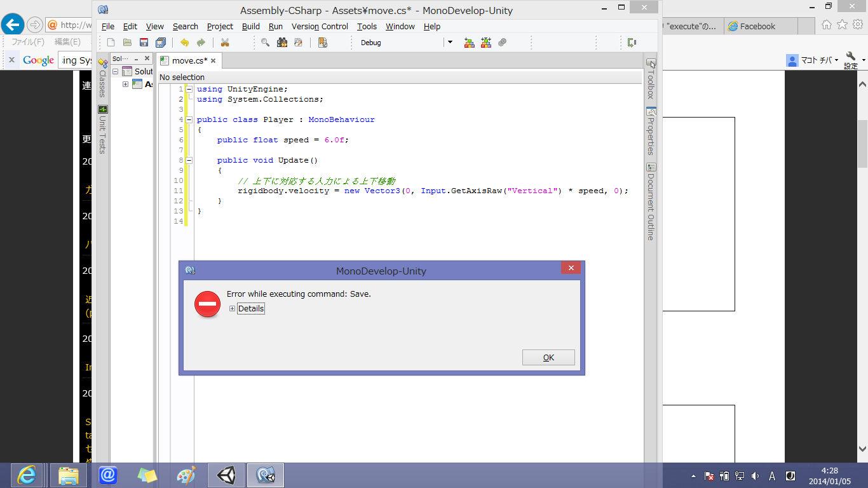Click the Unity icon in taskbar
The height and width of the screenshot is (488, 868).
point(226,475)
